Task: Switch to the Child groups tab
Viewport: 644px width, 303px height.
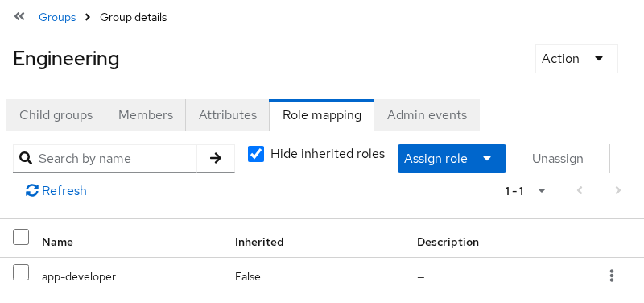Action: [56, 114]
